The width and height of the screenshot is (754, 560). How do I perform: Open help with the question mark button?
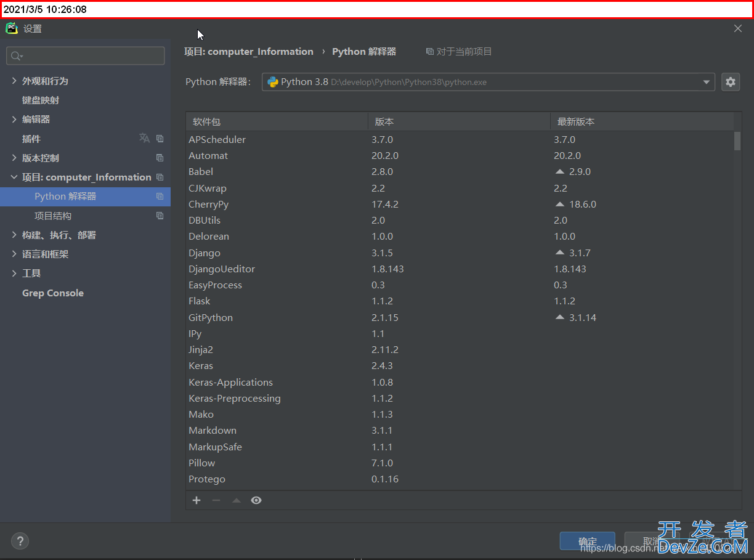20,541
